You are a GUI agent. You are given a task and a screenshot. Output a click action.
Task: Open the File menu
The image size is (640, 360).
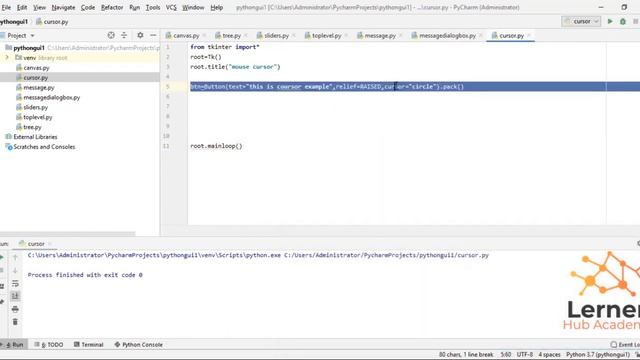coord(6,7)
